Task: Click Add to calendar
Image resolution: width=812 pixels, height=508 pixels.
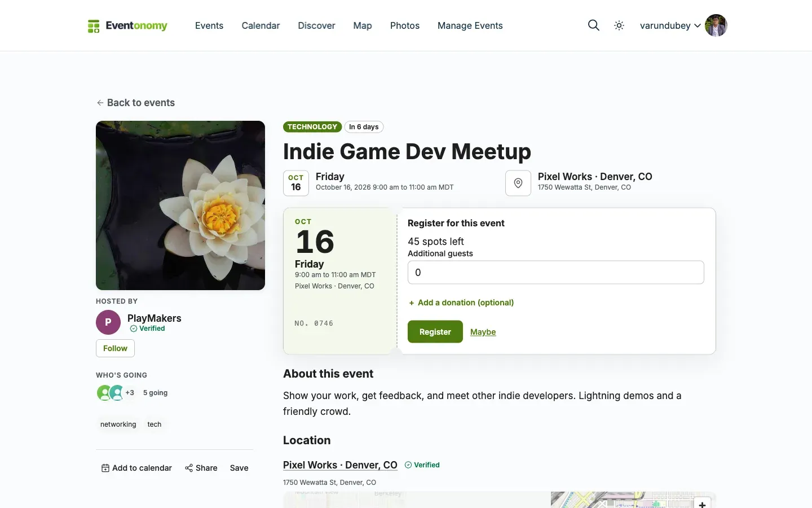Action: point(136,468)
